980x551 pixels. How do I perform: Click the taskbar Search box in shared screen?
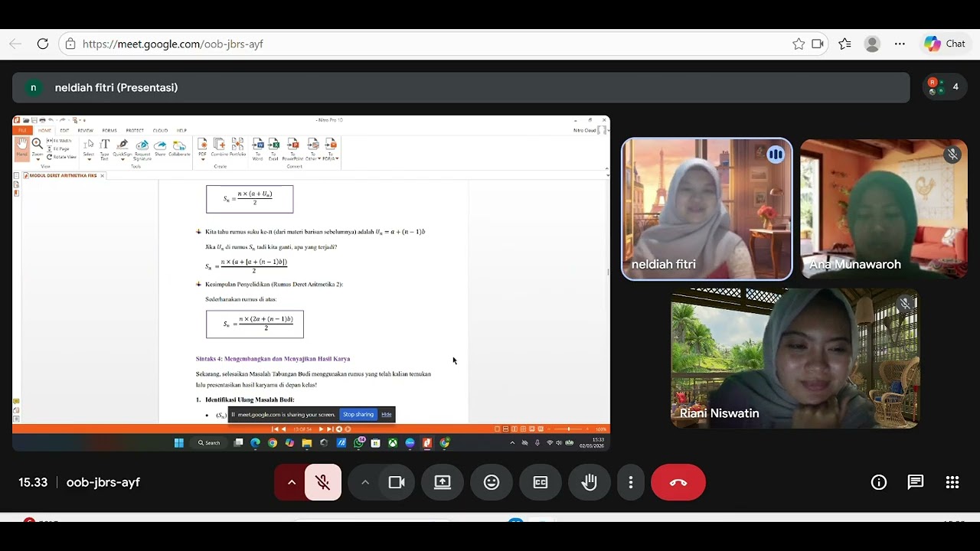[x=209, y=442]
